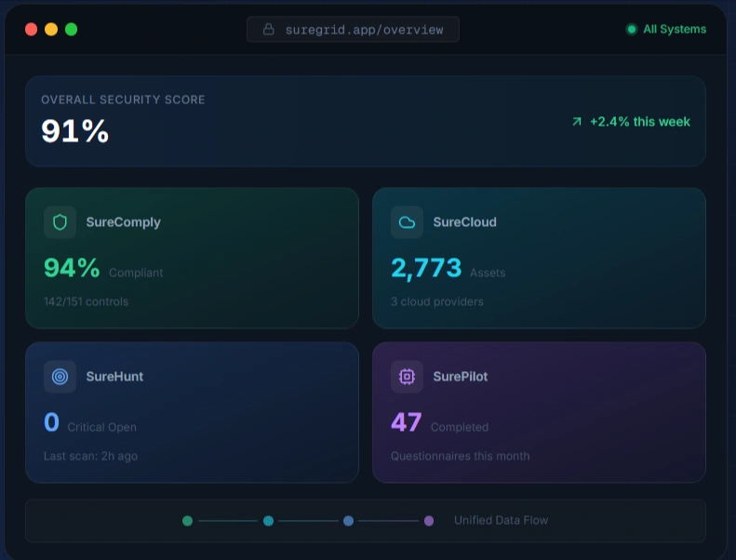Image resolution: width=736 pixels, height=560 pixels.
Task: Click the SurePilot chip icon
Action: point(407,377)
